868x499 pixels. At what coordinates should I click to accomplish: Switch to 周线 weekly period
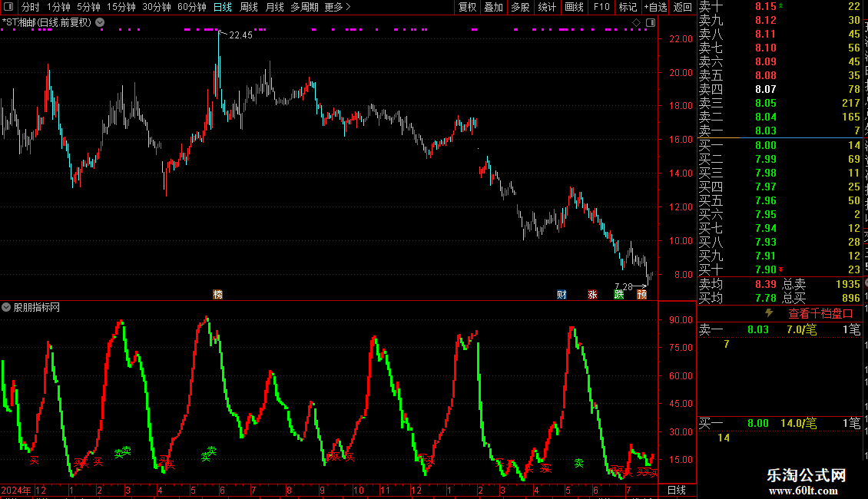249,7
